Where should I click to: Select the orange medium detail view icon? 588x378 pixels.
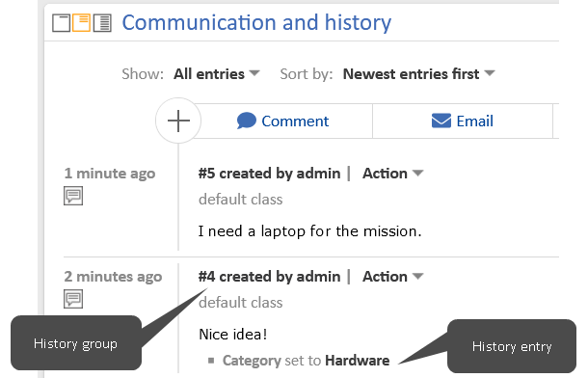[x=81, y=23]
